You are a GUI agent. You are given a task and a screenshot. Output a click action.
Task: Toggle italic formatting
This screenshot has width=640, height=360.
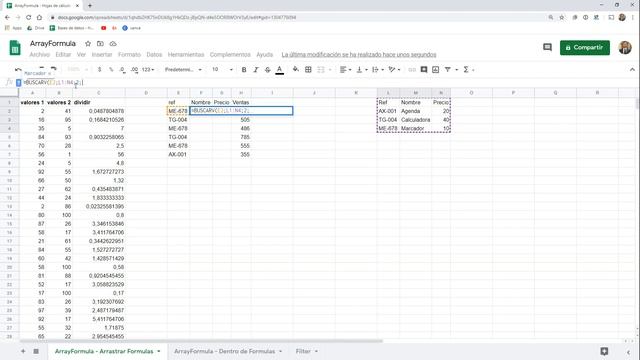pos(256,70)
